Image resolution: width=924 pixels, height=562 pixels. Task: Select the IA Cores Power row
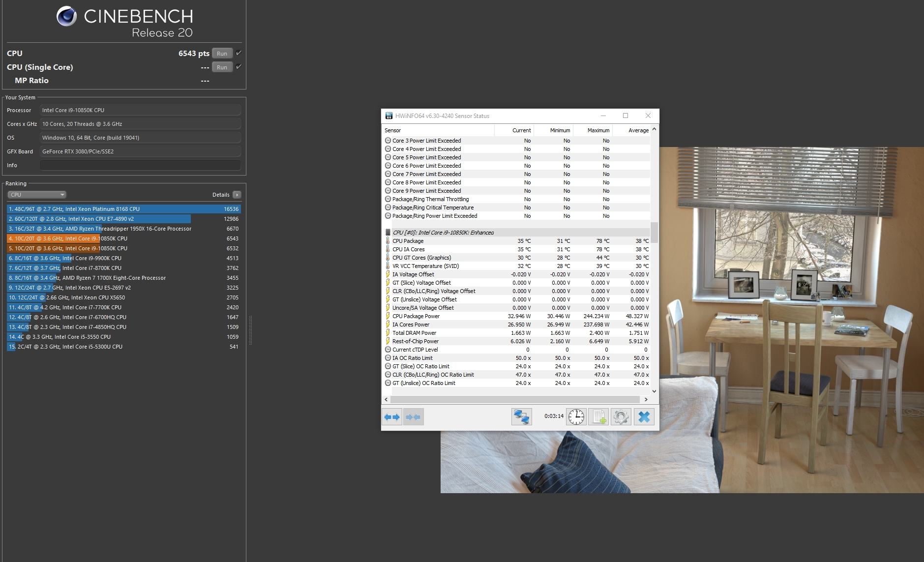click(516, 325)
